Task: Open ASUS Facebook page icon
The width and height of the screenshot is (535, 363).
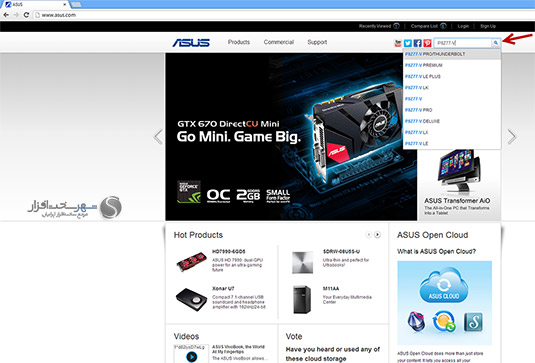Action: pos(418,43)
